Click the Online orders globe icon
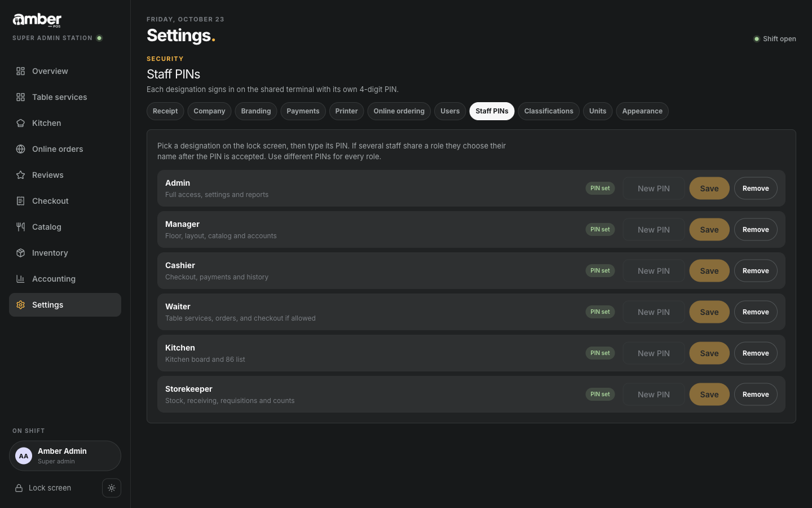This screenshot has height=508, width=812. click(20, 149)
